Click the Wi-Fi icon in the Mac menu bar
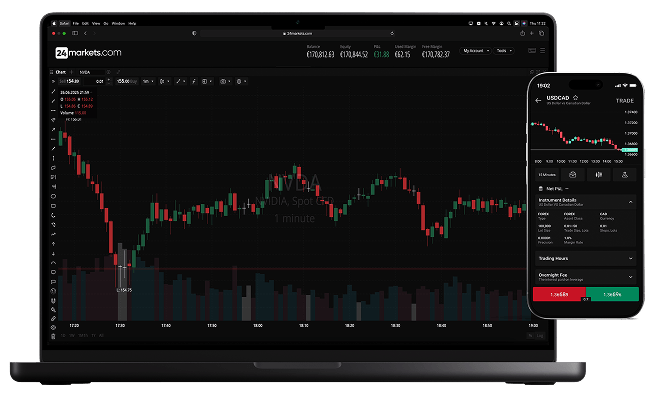Image resolution: width=659 pixels, height=395 pixels. 494,24
